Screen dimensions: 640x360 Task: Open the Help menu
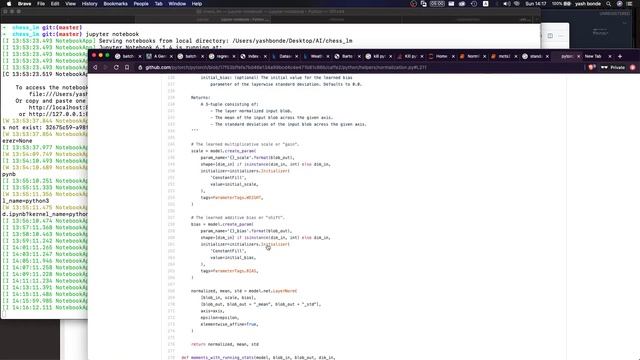[x=197, y=4]
